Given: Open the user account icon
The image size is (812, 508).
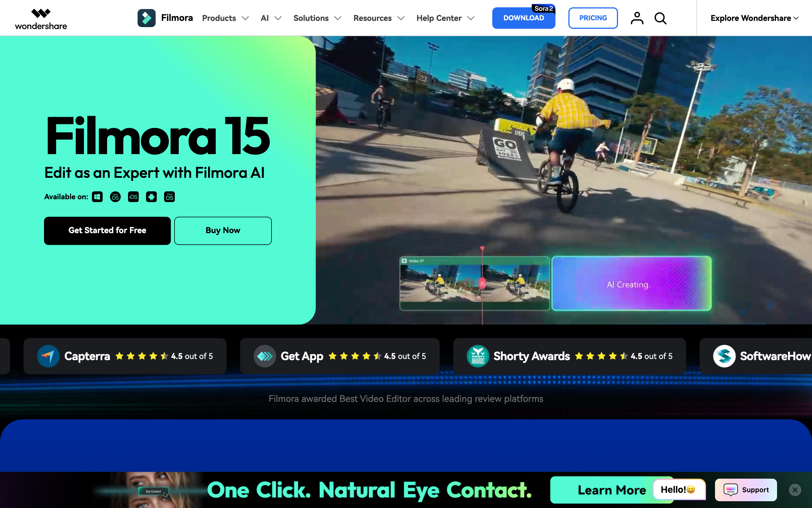Looking at the screenshot, I should tap(637, 18).
